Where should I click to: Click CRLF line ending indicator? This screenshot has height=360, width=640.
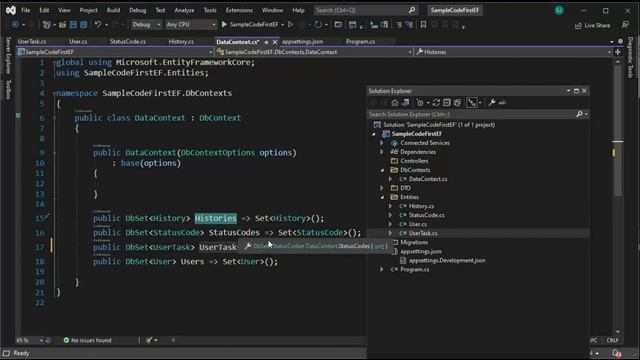(x=612, y=340)
